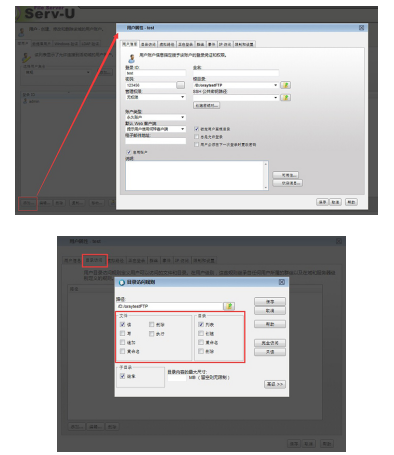Screen dimensions: 394x455
Task: Close the directory access rule dialog
Action: 282,282
